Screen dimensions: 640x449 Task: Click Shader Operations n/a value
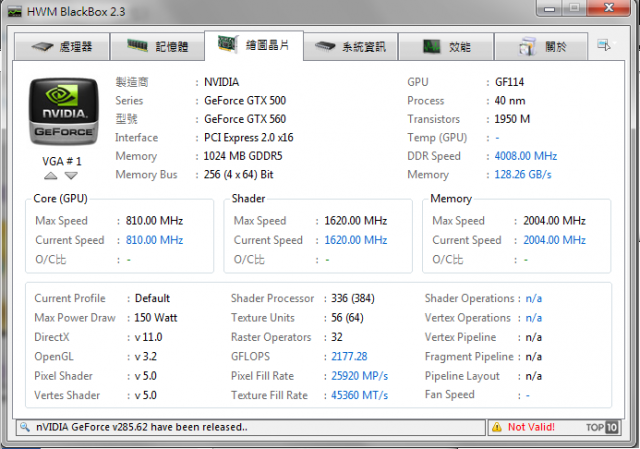(533, 298)
